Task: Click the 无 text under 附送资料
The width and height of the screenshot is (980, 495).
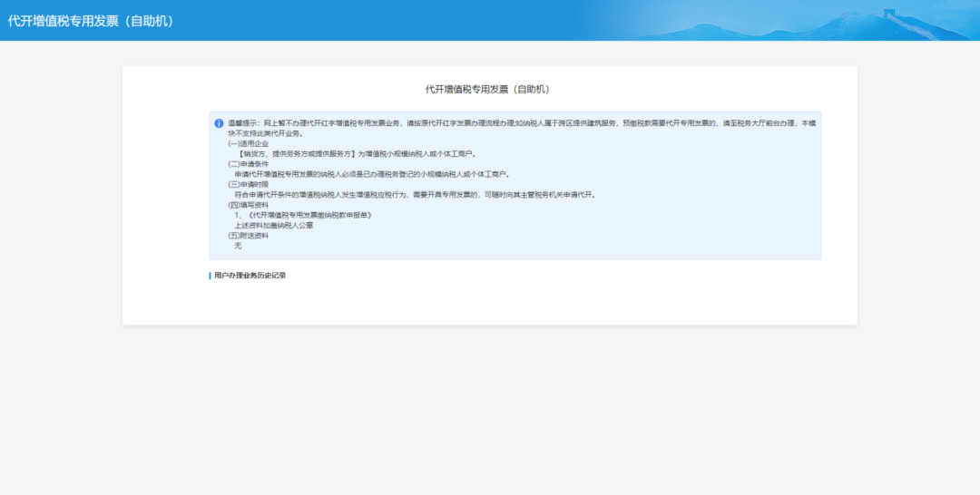Action: pyautogui.click(x=239, y=246)
